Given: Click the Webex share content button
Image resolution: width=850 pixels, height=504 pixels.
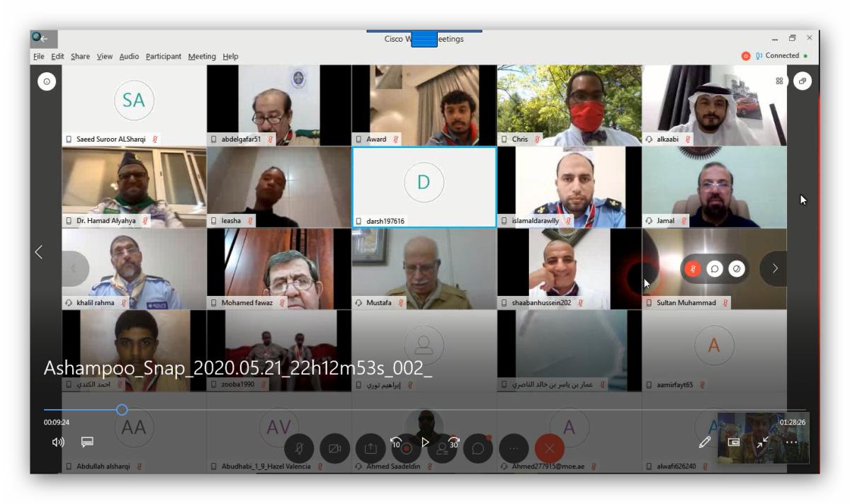Looking at the screenshot, I should (x=370, y=448).
